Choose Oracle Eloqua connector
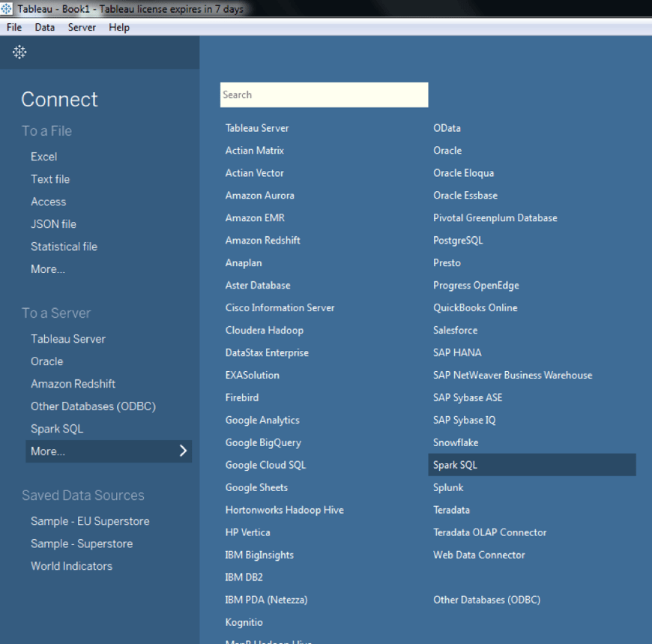Viewport: 652px width, 644px height. coord(464,173)
